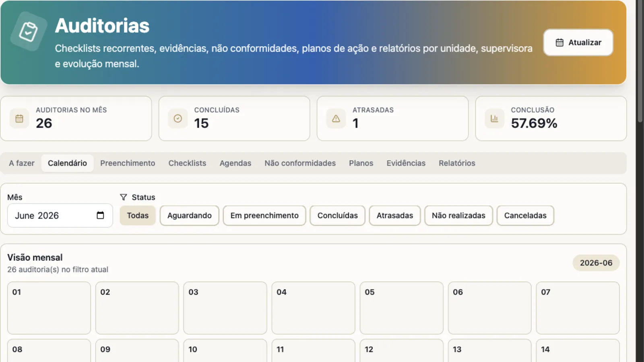Select calendar day 04

313,308
